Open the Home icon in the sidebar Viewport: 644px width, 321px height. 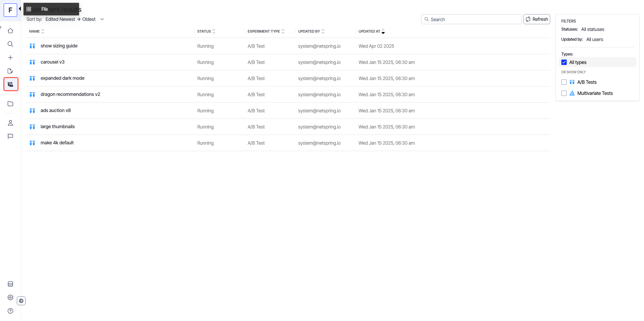point(10,31)
